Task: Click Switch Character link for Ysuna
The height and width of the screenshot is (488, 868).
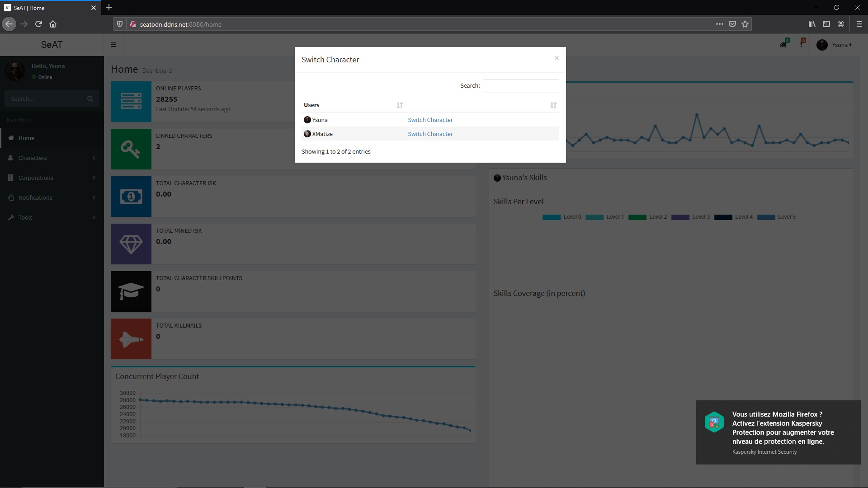Action: tap(430, 120)
